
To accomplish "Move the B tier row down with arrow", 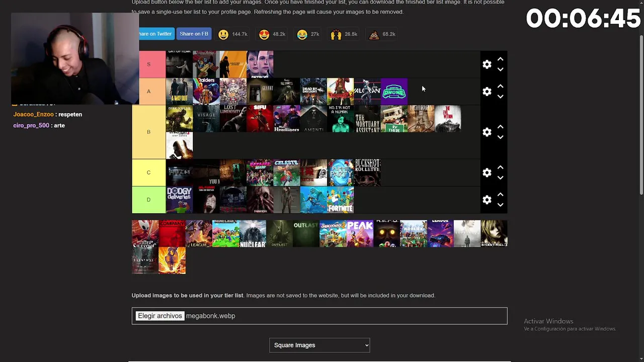I will click(x=500, y=137).
